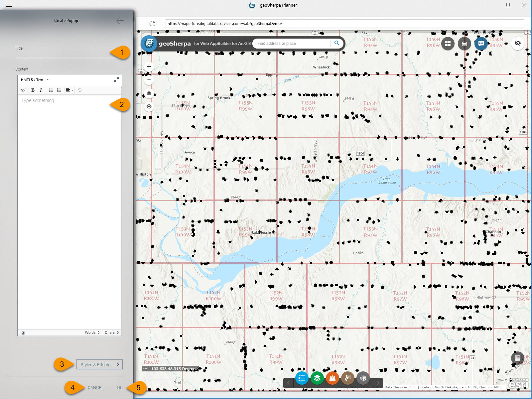Click CANCEL in Create Popup panel
Screen dimensions: 532x399
(95, 388)
